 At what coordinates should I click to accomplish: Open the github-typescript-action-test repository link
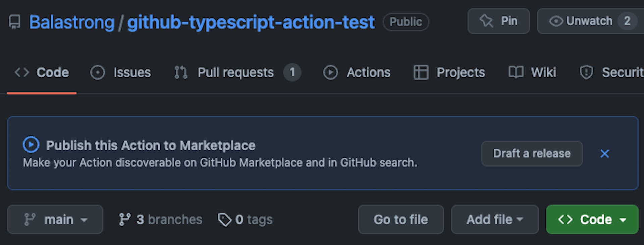pyautogui.click(x=251, y=22)
